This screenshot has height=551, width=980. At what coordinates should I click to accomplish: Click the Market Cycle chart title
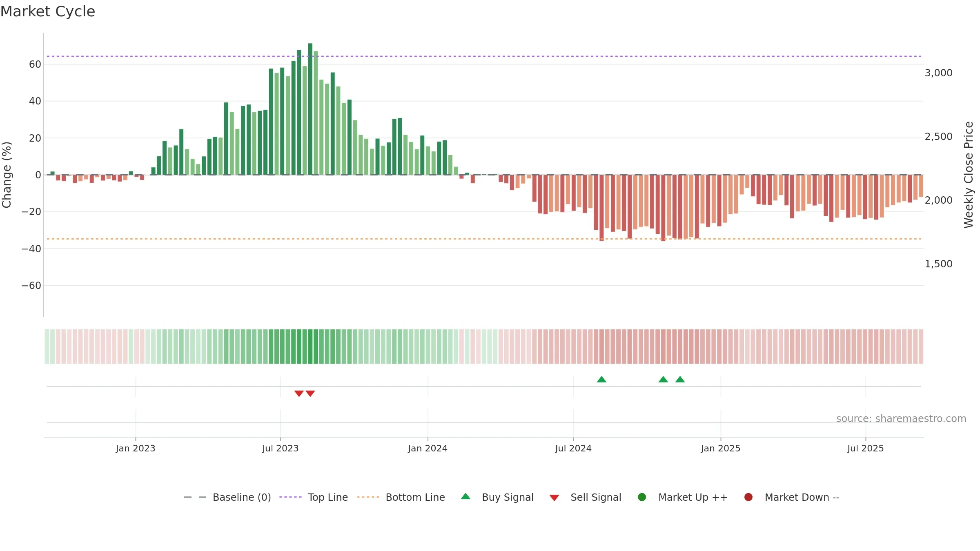[x=48, y=11]
